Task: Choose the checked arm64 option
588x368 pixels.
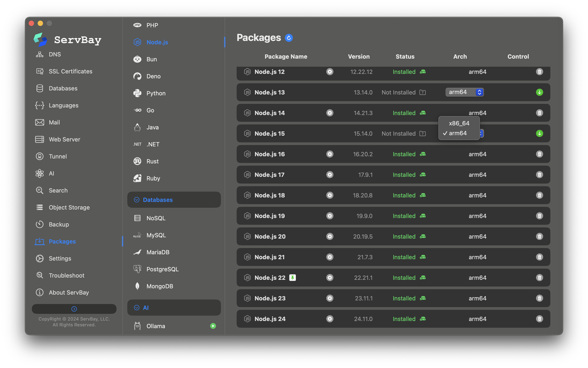Action: pyautogui.click(x=458, y=133)
